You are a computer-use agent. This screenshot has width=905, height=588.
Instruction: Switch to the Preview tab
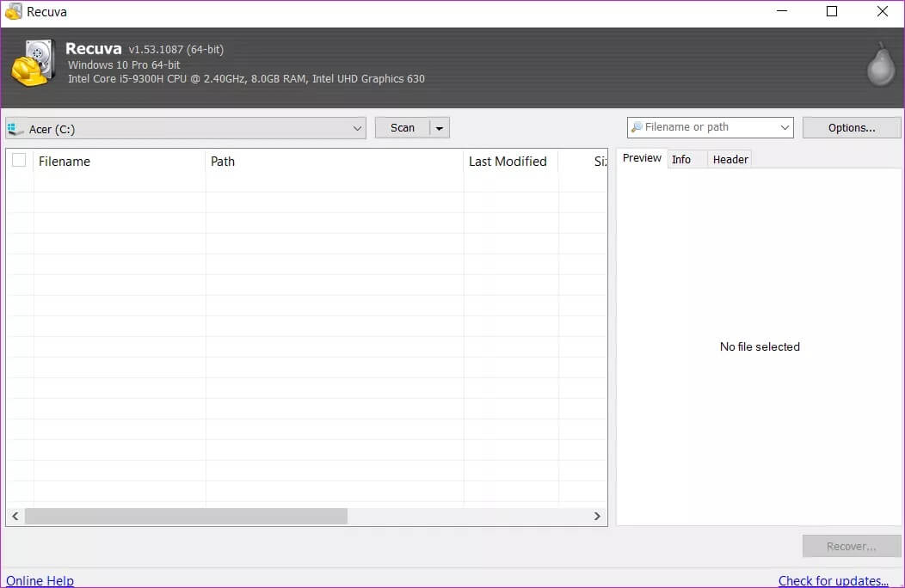tap(642, 158)
